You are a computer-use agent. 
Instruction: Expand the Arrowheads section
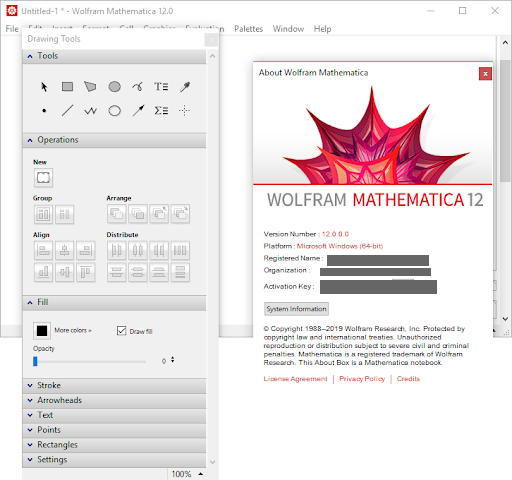[114, 400]
